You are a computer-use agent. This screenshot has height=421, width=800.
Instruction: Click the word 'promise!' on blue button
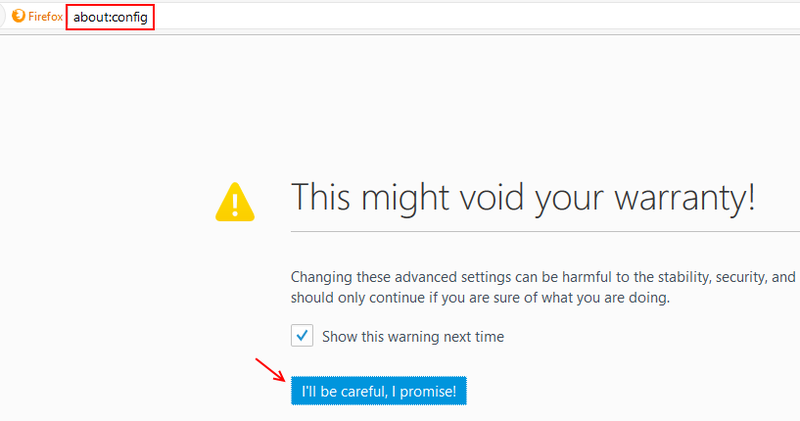point(428,392)
